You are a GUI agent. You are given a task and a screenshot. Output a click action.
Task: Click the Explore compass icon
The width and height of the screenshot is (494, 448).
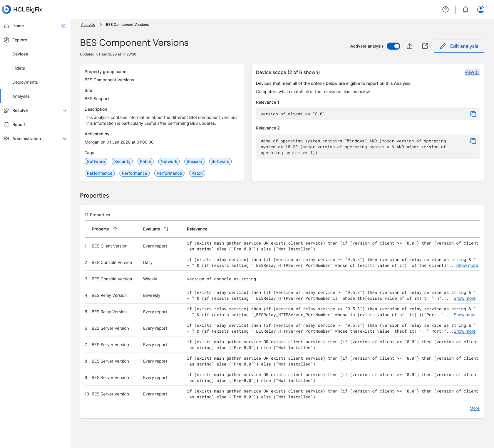pos(6,40)
